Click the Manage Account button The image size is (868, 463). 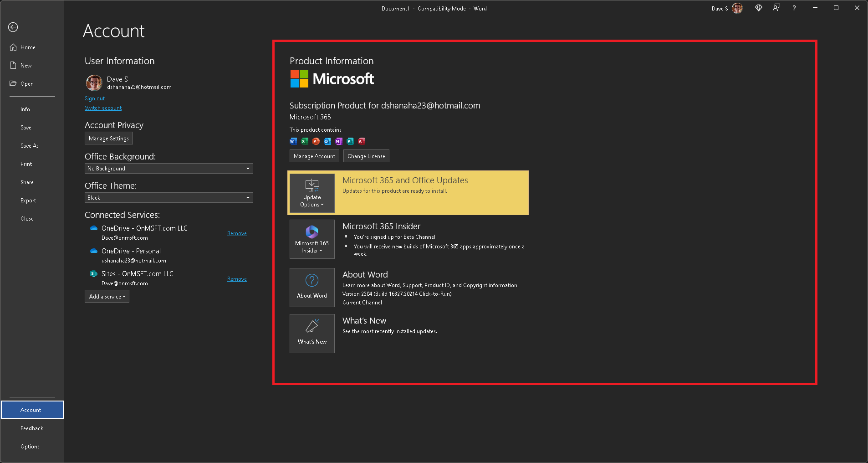click(x=314, y=156)
